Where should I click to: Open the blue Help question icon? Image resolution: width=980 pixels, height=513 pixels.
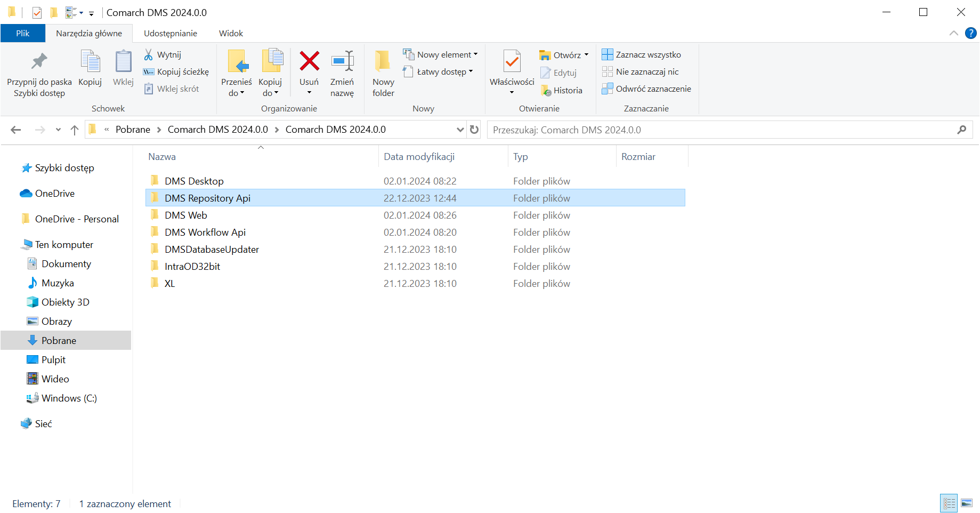pyautogui.click(x=971, y=33)
